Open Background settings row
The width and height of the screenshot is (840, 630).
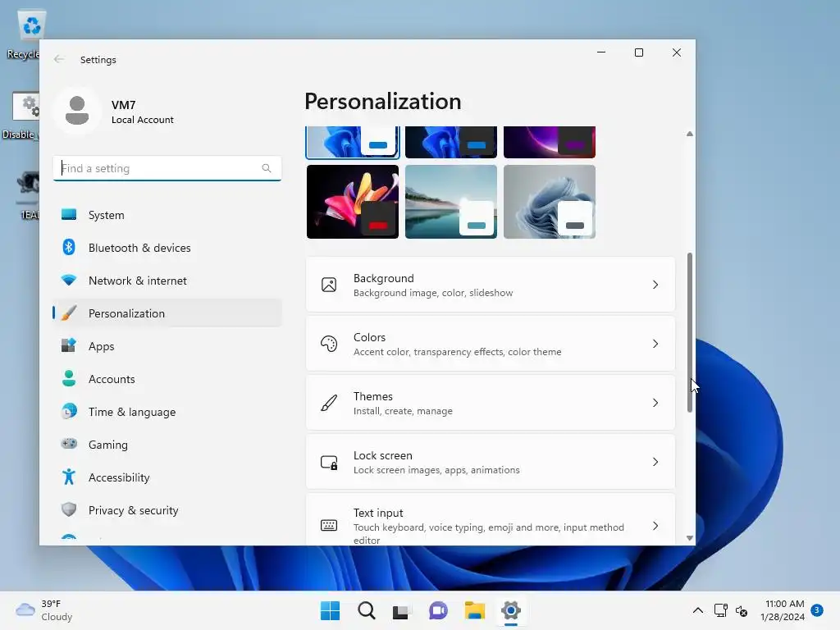(x=491, y=285)
